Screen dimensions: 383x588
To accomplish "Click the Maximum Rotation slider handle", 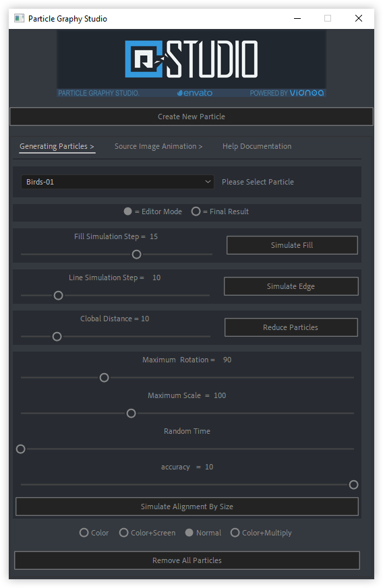I will pyautogui.click(x=105, y=378).
